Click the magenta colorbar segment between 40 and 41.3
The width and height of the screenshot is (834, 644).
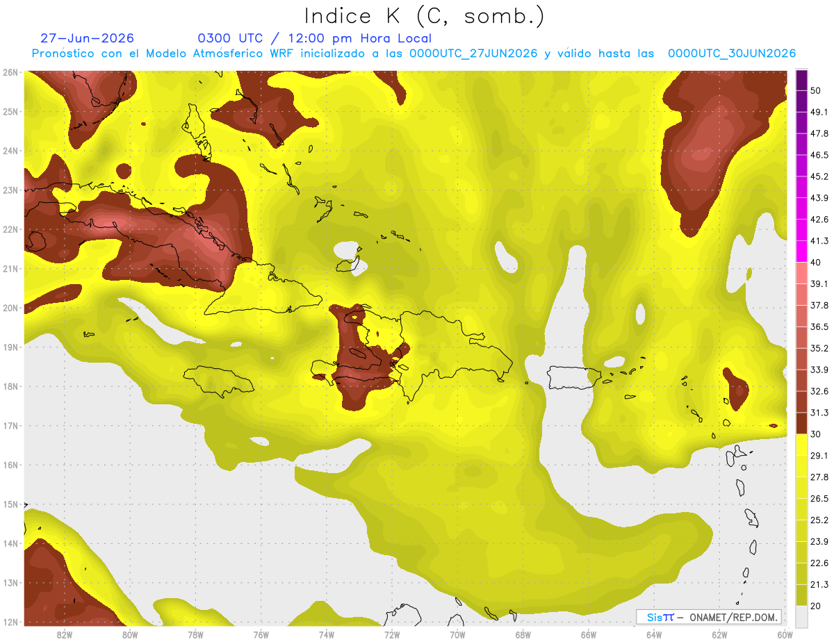(801, 251)
